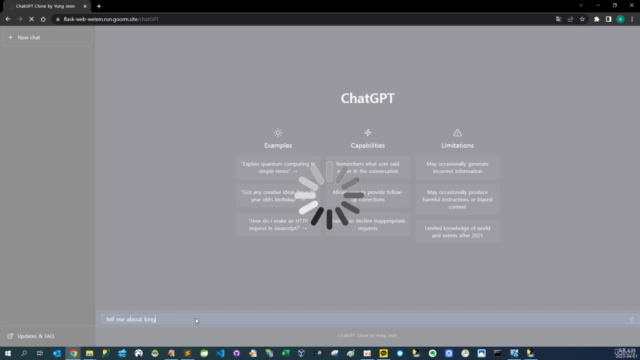This screenshot has height=360, width=640.
Task: Click the taskbar date and clock
Action: [x=625, y=353]
